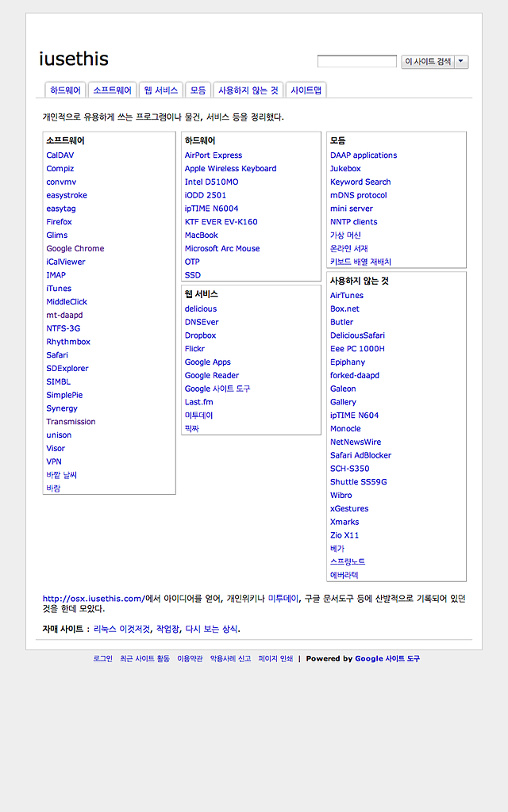Open the Google Chrome link
Viewport: 508px width, 812px height.
pos(75,248)
